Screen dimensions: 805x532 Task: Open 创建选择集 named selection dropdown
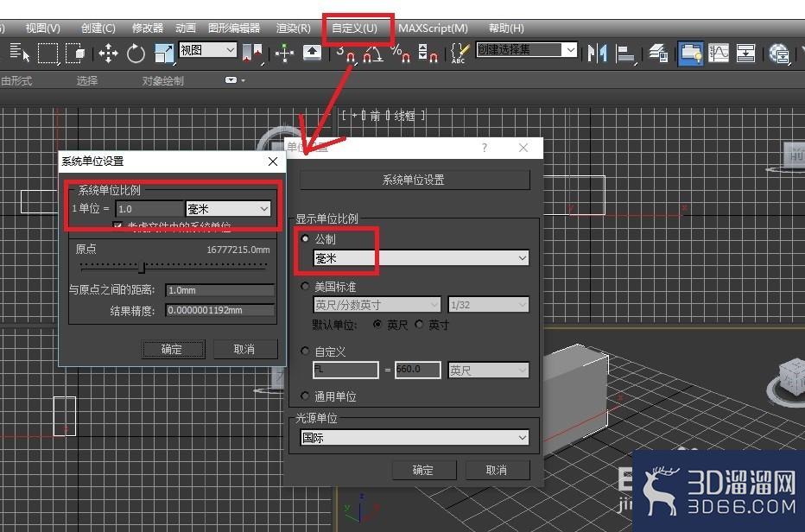click(526, 50)
